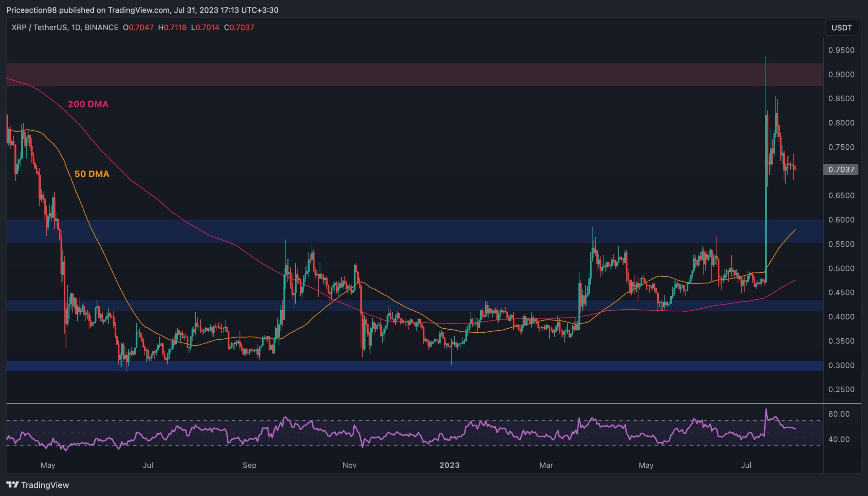This screenshot has height=496, width=868.
Task: Click the 0.5000 price axis label
Action: coord(842,268)
